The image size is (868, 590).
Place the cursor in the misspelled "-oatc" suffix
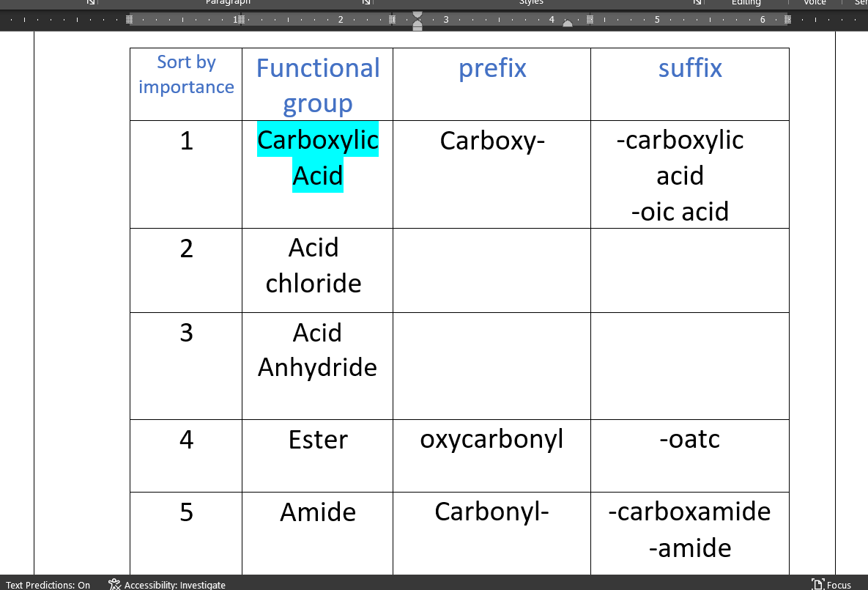(689, 439)
